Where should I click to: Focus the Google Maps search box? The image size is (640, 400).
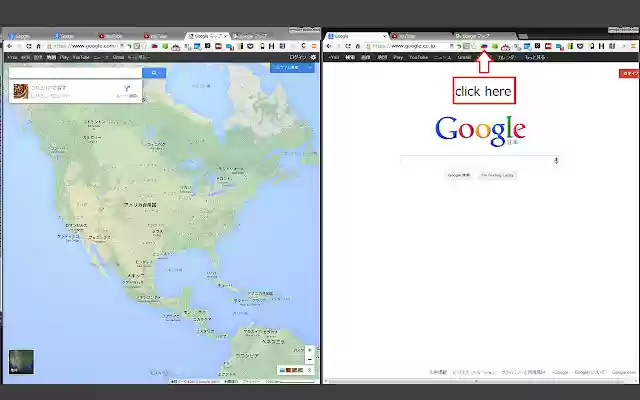pyautogui.click(x=76, y=73)
